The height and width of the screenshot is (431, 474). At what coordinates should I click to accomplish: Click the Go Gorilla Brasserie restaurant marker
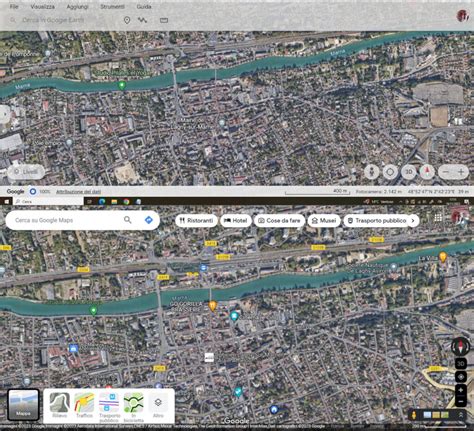pos(213,305)
